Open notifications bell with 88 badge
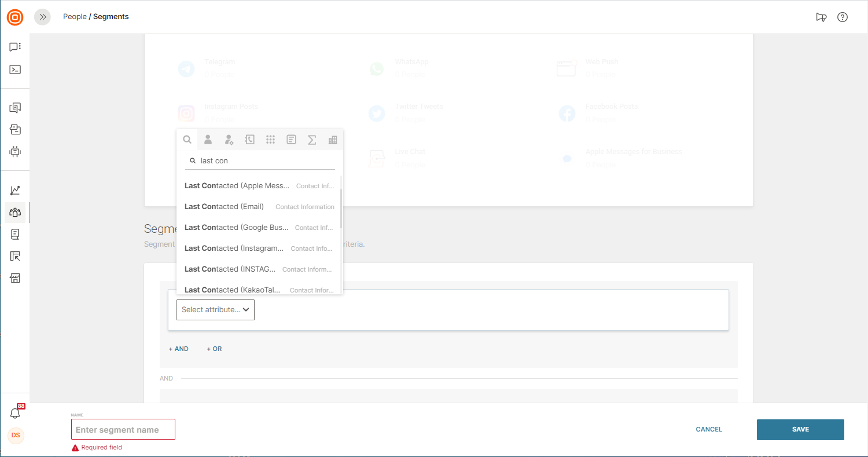This screenshot has width=868, height=457. click(15, 413)
